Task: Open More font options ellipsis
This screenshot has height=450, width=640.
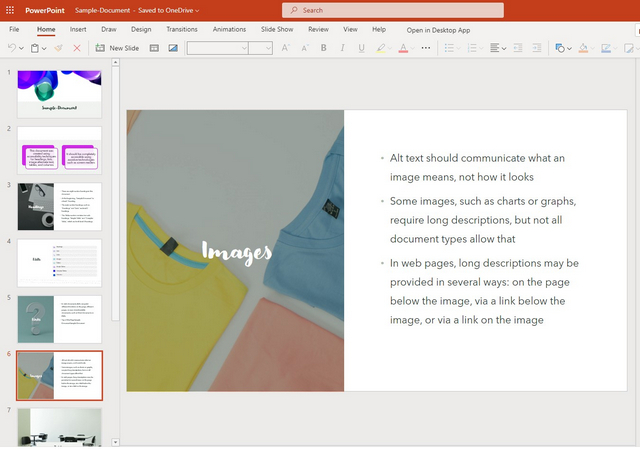Action: [x=426, y=48]
